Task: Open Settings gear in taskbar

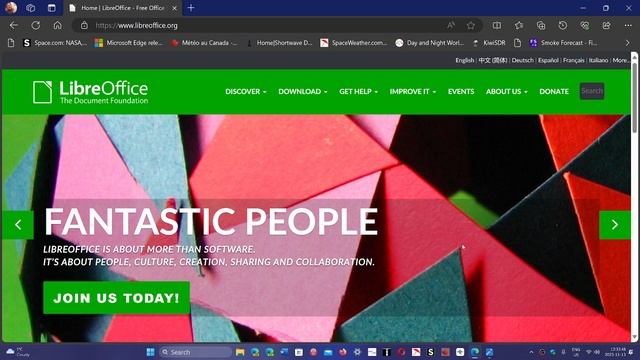Action: tap(357, 352)
